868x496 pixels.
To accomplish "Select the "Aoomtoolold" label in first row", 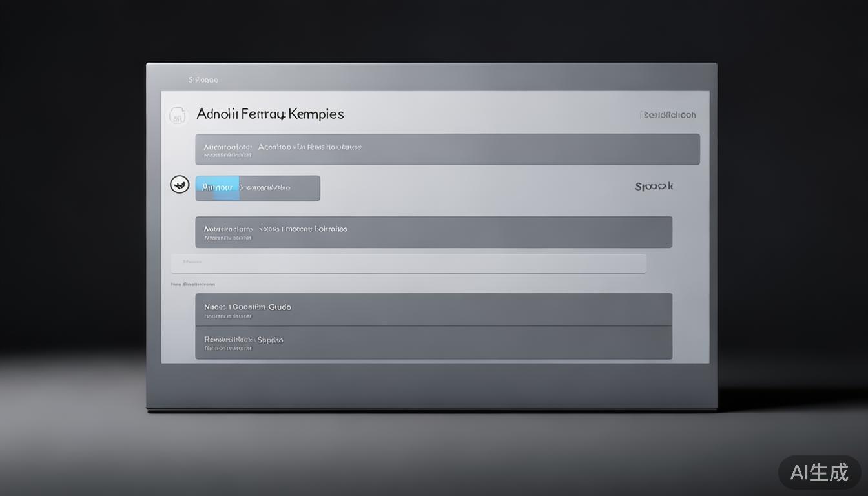I will tap(227, 147).
